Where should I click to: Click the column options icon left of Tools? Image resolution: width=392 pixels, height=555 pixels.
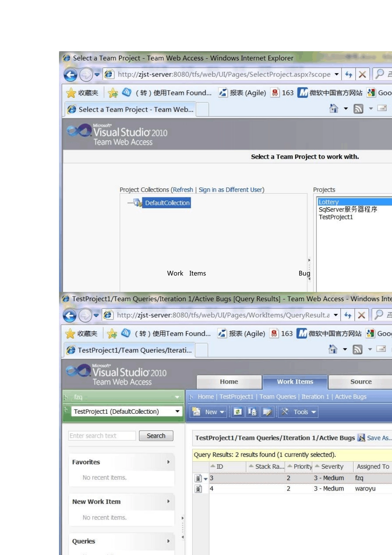(x=267, y=412)
